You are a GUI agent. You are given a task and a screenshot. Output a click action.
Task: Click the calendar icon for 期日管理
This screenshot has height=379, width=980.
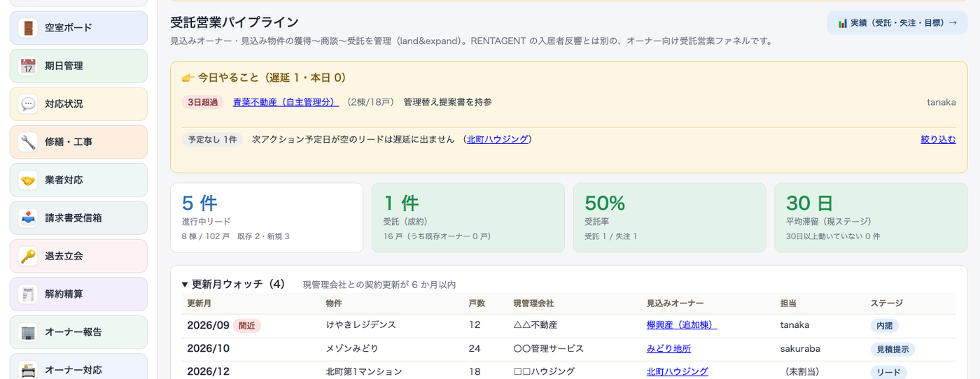click(x=28, y=66)
